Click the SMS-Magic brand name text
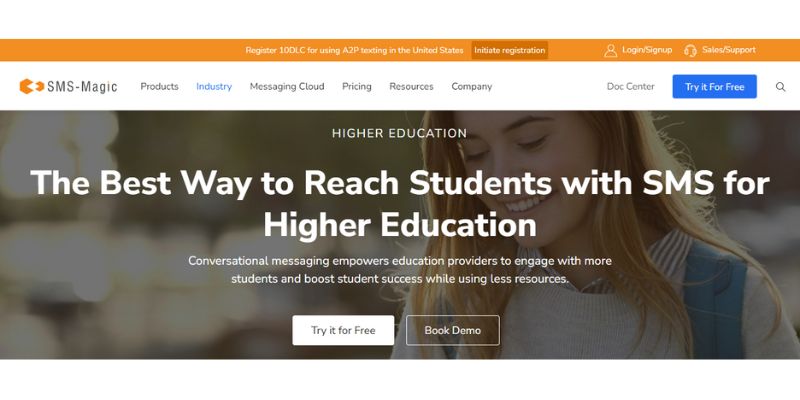The image size is (800, 400). coord(82,87)
